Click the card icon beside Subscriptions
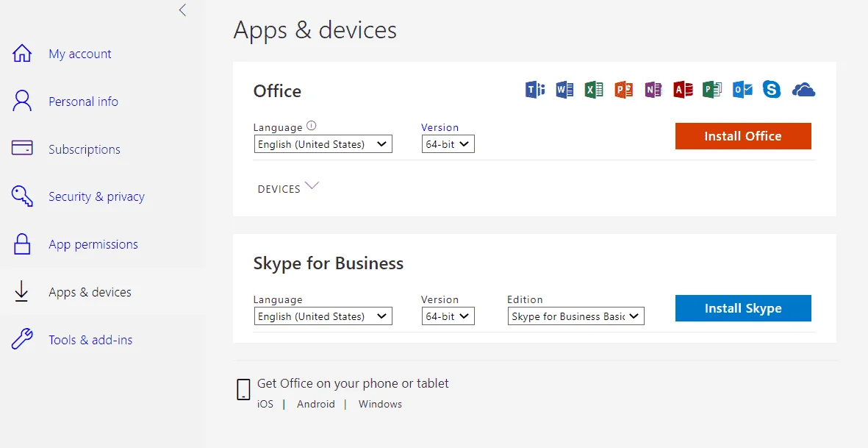The image size is (868, 448). pos(22,148)
